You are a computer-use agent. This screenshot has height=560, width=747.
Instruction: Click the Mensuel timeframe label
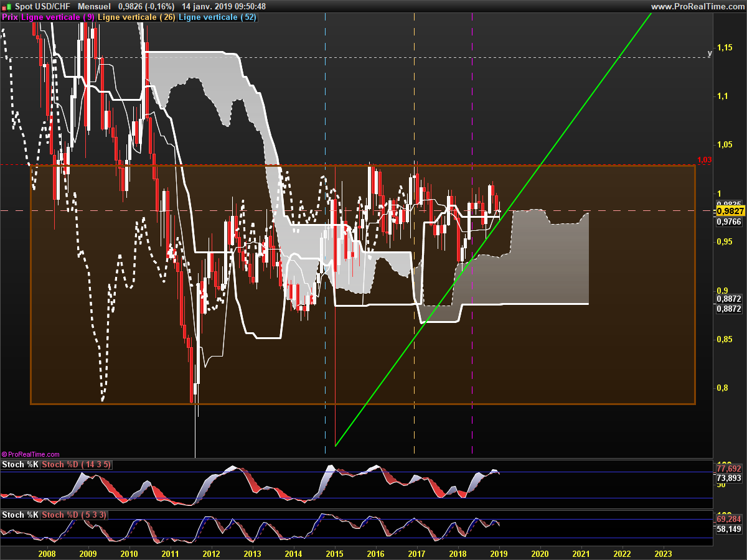[x=94, y=6]
